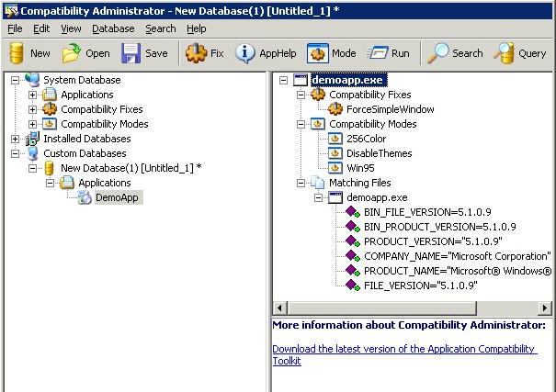Expand Compatibility Modes in left tree

(32, 124)
